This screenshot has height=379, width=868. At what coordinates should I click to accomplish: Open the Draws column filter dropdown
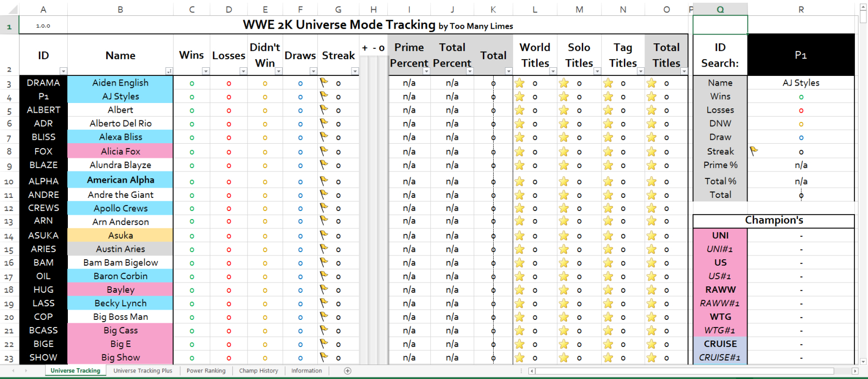[x=313, y=71]
